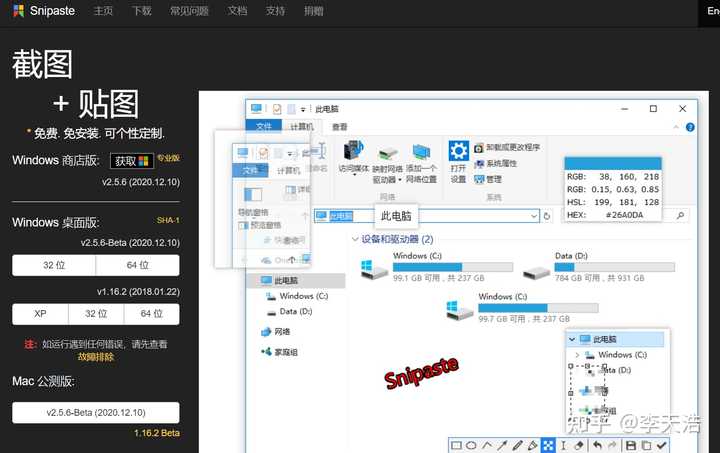The width and height of the screenshot is (720, 453).
Task: Click the Finish checkmark in Snipaste toolbar
Action: click(x=661, y=445)
